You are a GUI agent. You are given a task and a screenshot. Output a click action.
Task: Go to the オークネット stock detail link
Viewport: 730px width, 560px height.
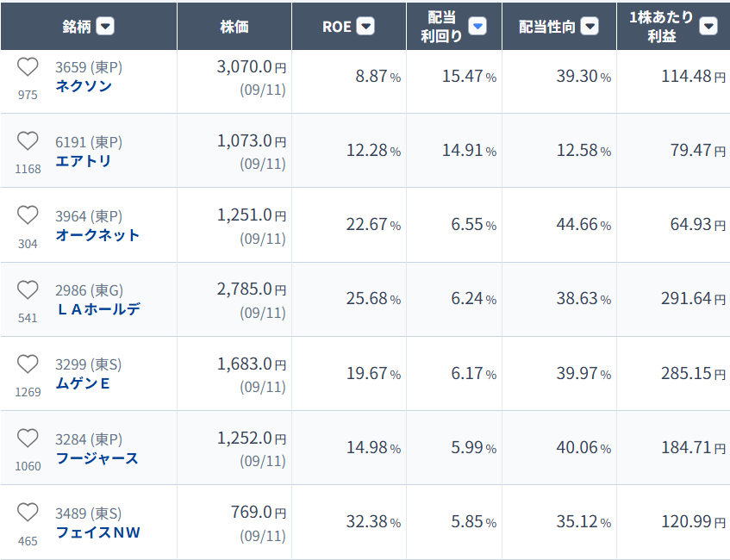click(x=97, y=235)
